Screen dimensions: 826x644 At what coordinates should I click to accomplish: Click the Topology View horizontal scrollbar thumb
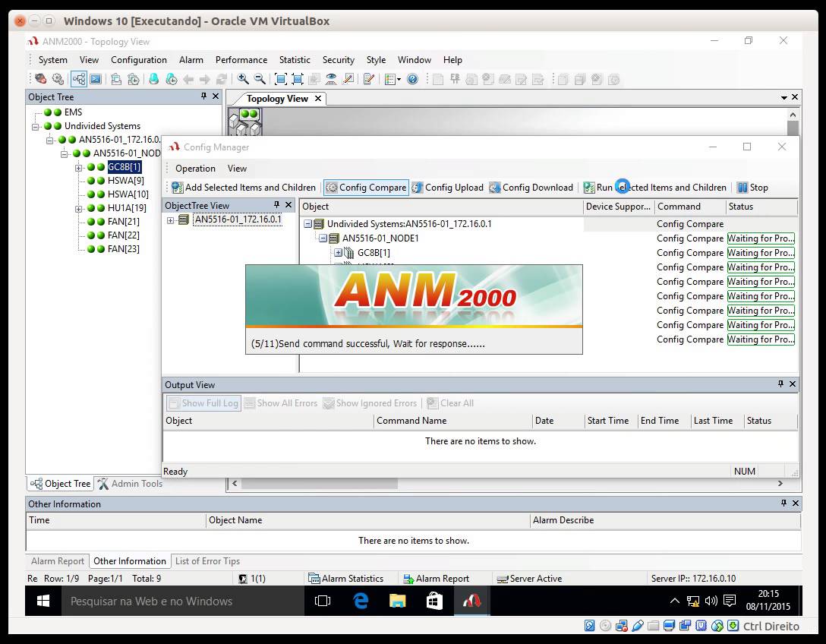pyautogui.click(x=320, y=484)
